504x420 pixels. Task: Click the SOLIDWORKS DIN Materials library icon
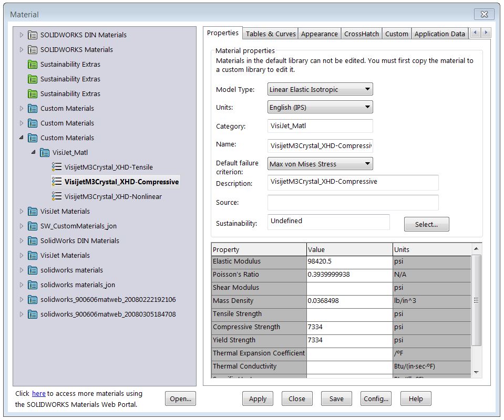tap(33, 35)
